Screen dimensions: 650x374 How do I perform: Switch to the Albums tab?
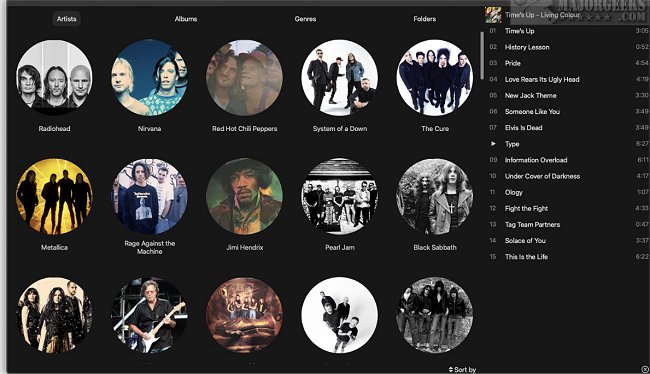pyautogui.click(x=186, y=19)
